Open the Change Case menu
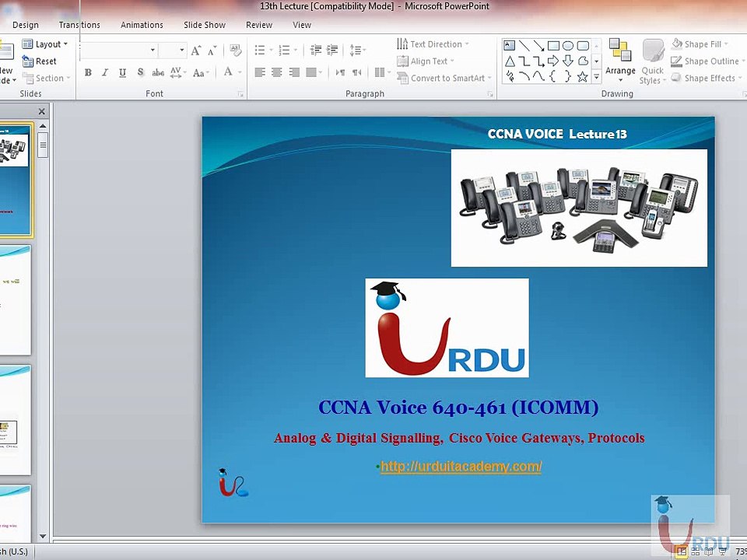This screenshot has height=560, width=747. [201, 72]
